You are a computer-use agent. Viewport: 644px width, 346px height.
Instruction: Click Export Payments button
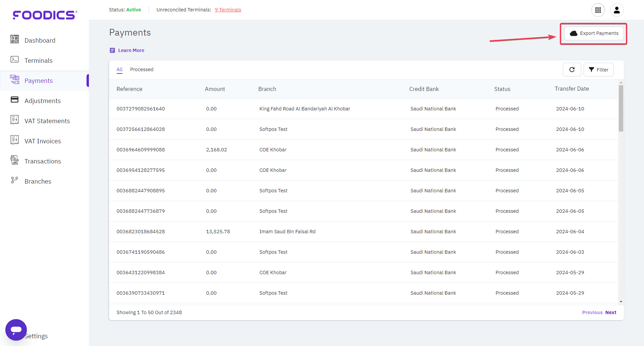[x=594, y=33]
